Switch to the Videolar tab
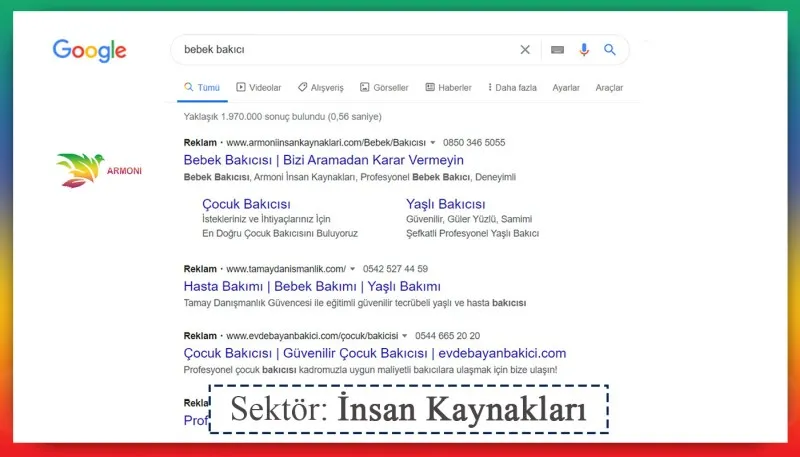Viewport: 800px width, 457px height. (x=259, y=88)
